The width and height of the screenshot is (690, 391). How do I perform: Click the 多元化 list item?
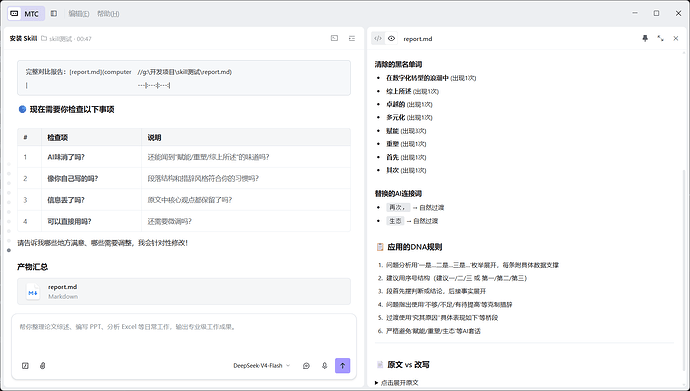(x=409, y=117)
